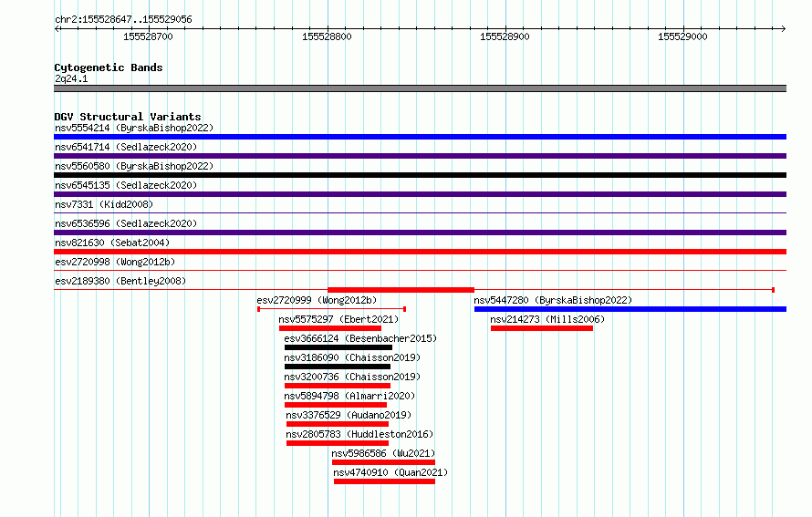Select the red nsv5986586 variant bar

click(383, 462)
